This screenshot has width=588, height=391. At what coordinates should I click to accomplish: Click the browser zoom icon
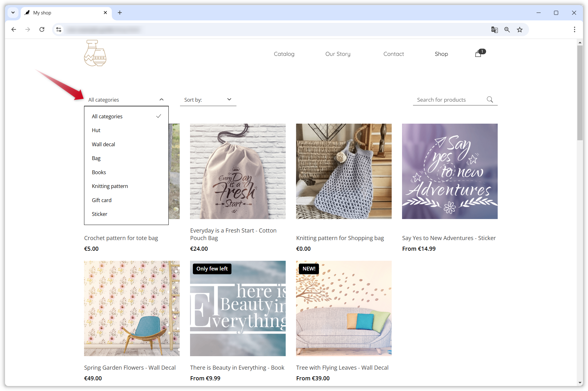pos(507,29)
